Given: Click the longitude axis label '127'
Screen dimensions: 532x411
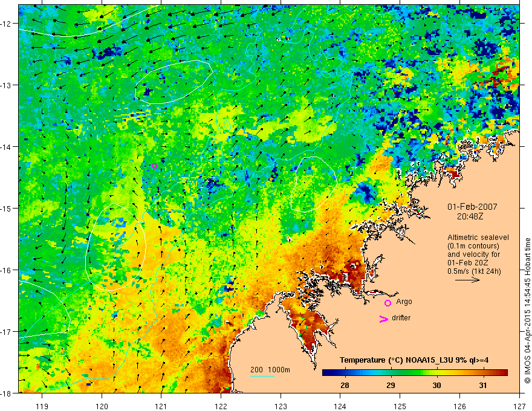Looking at the screenshot, I should (x=519, y=406).
